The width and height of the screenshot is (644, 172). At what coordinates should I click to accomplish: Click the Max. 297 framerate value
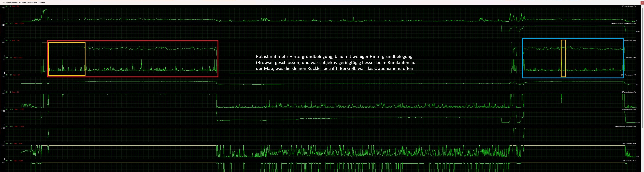[x=16, y=41]
